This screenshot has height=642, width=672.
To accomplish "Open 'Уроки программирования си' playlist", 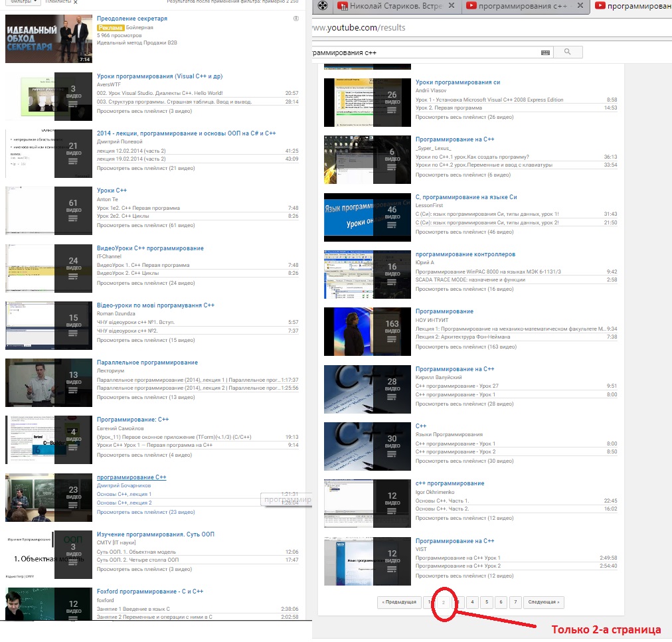I will pos(458,82).
